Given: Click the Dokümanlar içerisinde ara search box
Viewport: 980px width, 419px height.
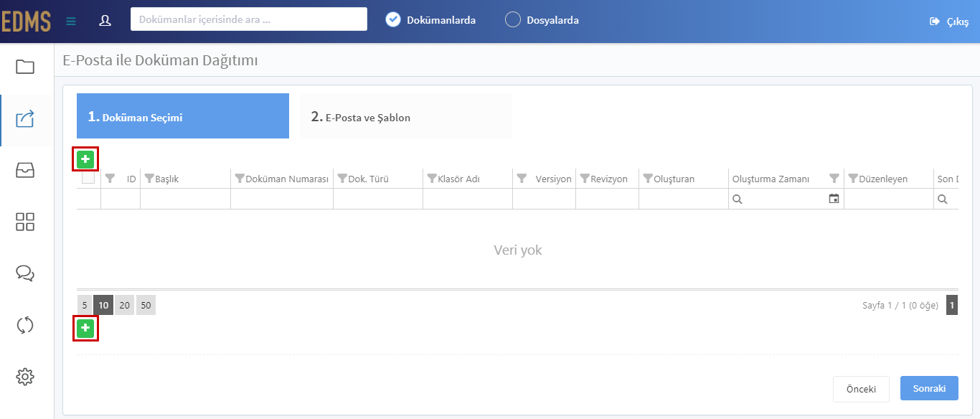Looking at the screenshot, I should pos(249,19).
